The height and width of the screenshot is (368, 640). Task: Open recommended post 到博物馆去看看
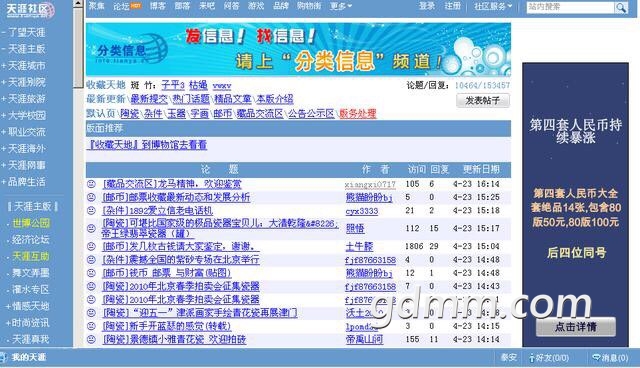click(147, 145)
